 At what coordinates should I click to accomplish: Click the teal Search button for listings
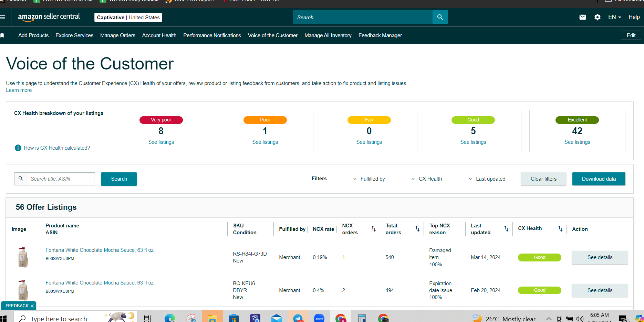[119, 179]
